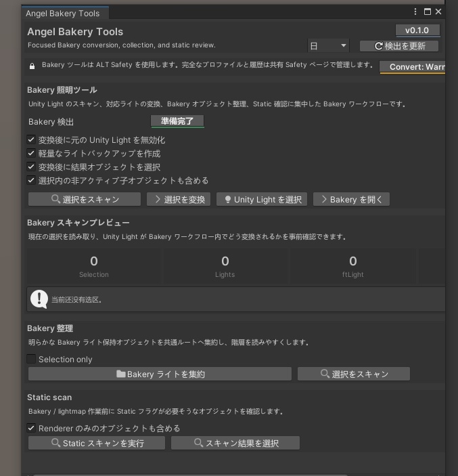Toggle 選択内の非アクティブ子オブジェクトも含める checkbox
This screenshot has height=476, width=458.
(31, 180)
